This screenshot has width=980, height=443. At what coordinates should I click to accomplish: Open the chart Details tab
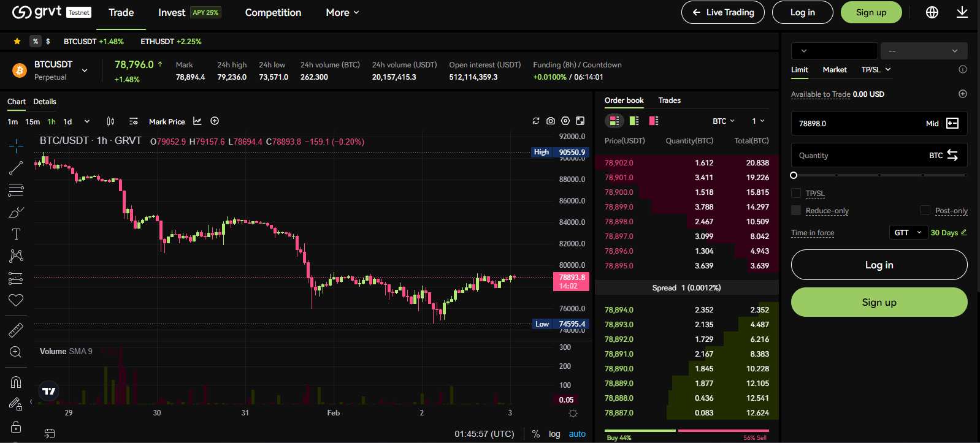pos(45,102)
